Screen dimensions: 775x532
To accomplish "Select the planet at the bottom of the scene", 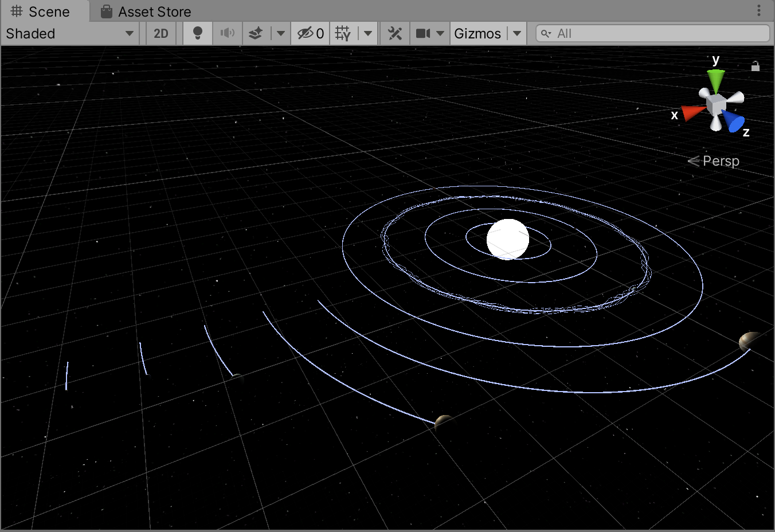I will pyautogui.click(x=443, y=423).
